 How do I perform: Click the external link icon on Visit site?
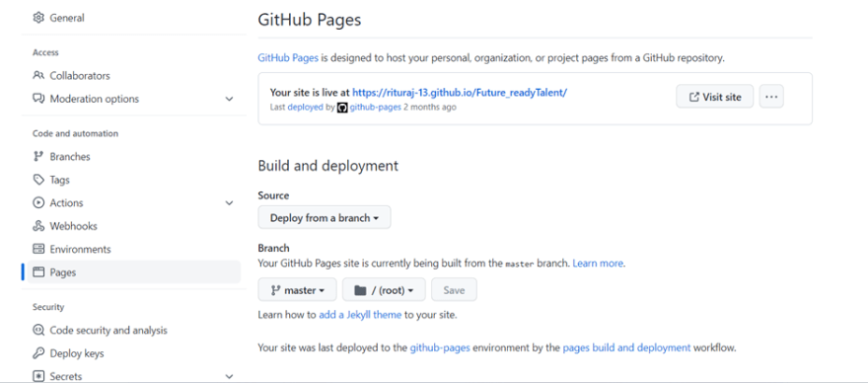click(693, 97)
